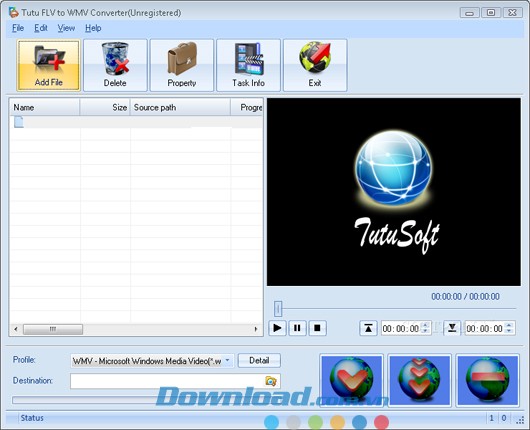Click the file list scroll right arrow
Screen dimensions: 530x430
coord(256,329)
